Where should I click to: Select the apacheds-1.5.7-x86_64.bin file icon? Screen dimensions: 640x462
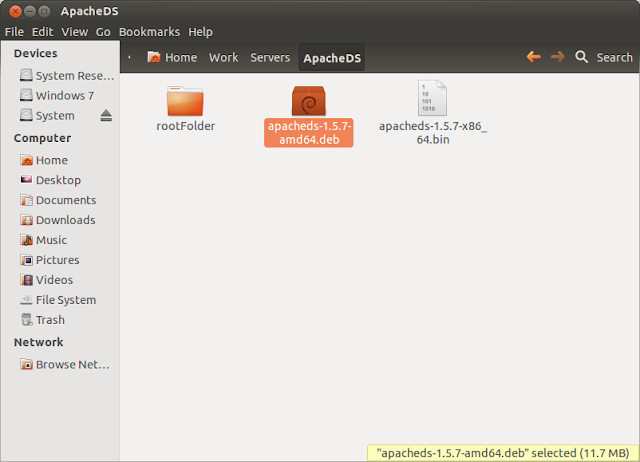tap(432, 98)
